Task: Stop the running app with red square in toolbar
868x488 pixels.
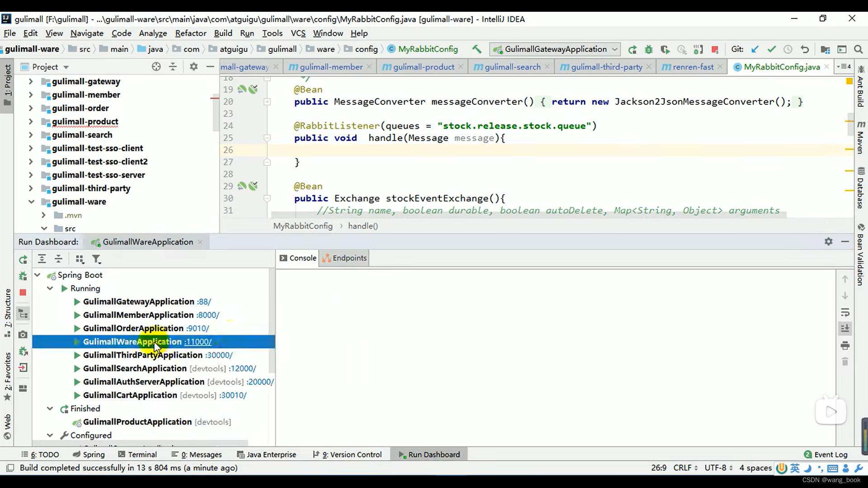Action: click(715, 49)
